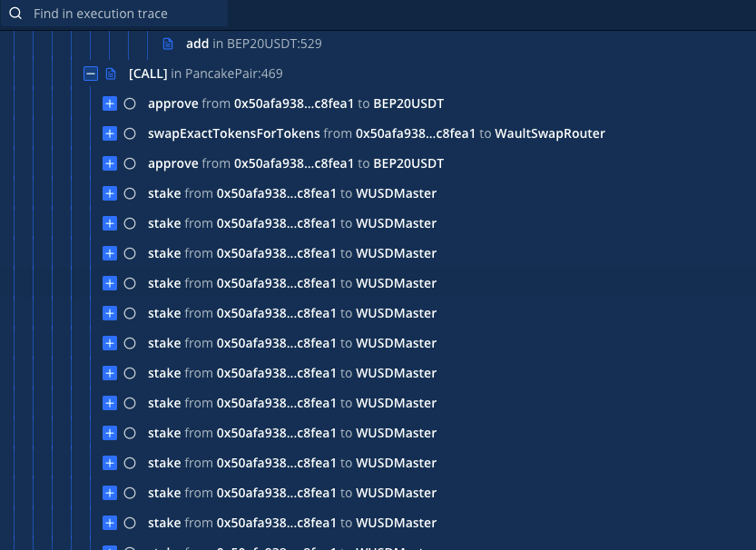
Task: Expand the swapExactTokensForTokens call row
Action: pos(110,133)
